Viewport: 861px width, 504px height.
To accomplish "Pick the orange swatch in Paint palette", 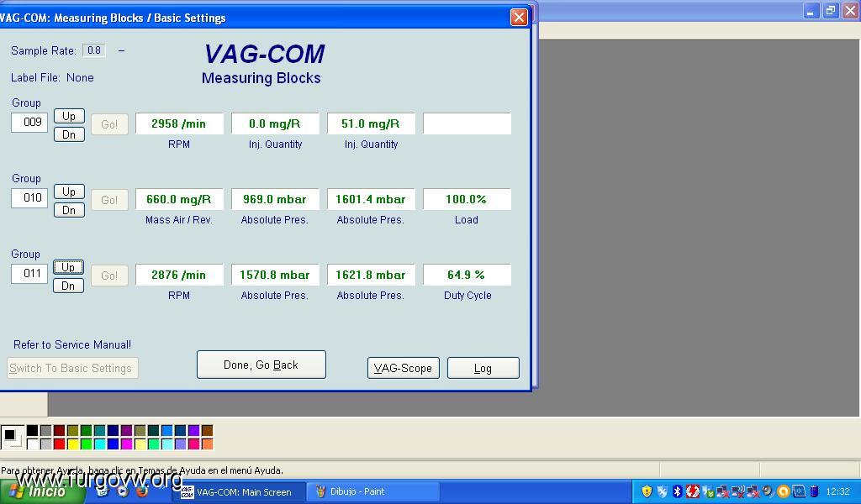I will coord(208,444).
